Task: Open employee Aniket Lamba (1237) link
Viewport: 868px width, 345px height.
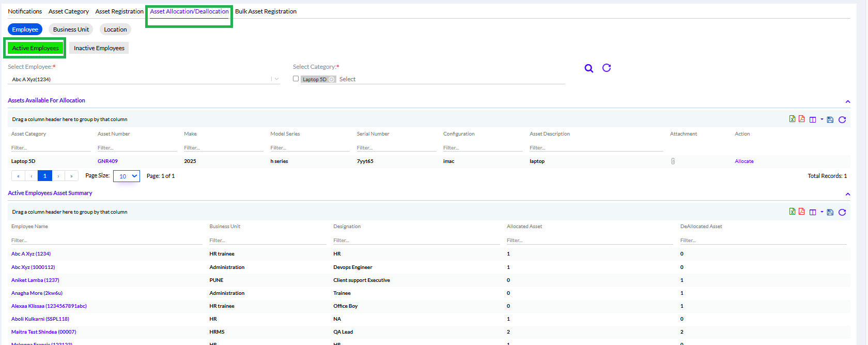Action: pyautogui.click(x=35, y=280)
